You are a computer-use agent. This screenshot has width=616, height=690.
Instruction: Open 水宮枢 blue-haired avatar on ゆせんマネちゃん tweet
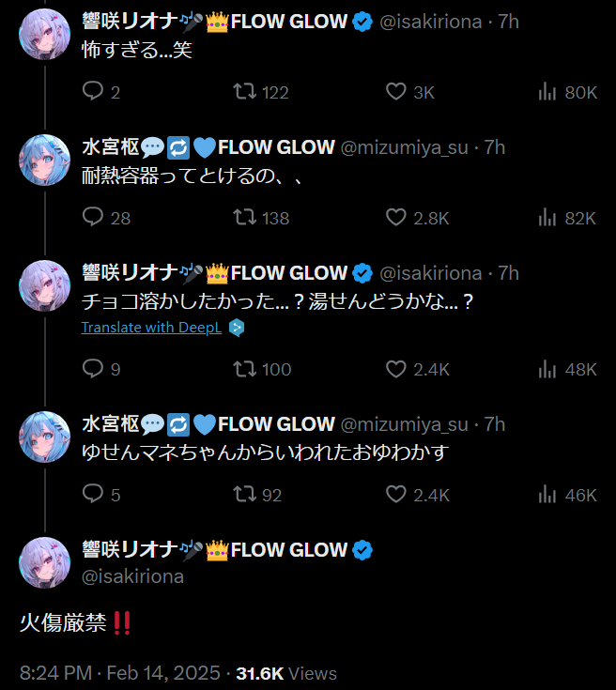tap(44, 437)
